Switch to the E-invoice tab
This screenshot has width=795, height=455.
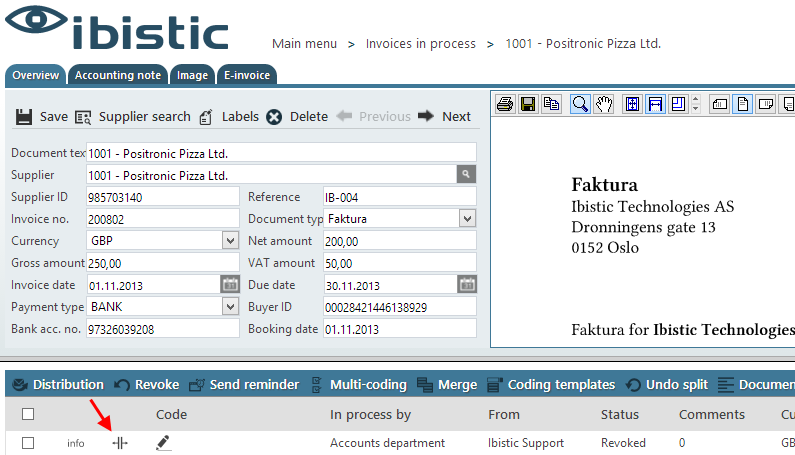pos(247,76)
